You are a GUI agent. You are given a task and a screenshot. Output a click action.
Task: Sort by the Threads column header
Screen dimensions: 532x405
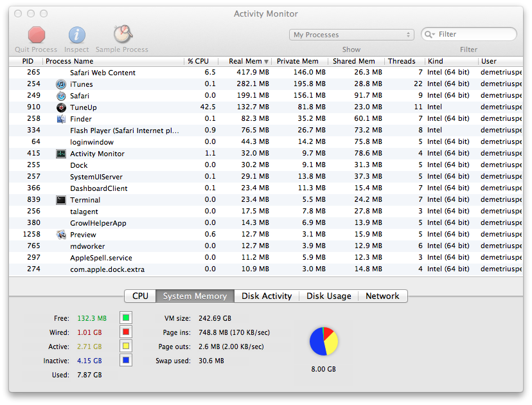tap(404, 61)
